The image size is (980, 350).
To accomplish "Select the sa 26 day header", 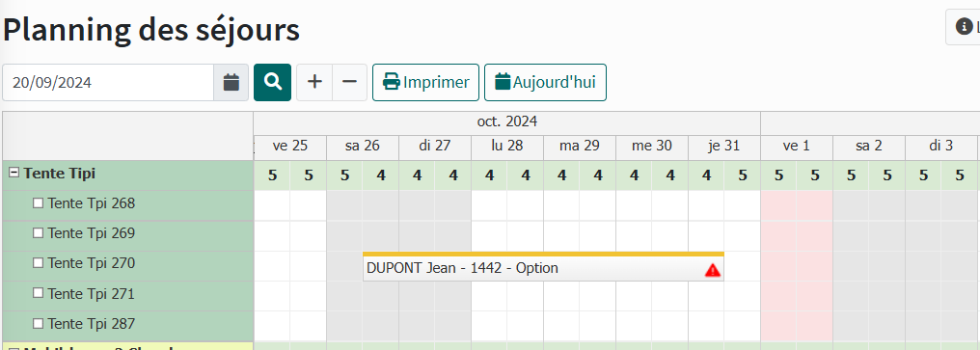I will tap(363, 146).
